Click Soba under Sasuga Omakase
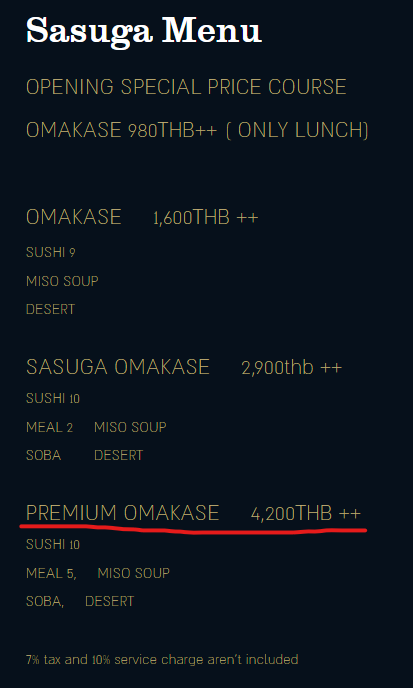413x688 pixels. [x=43, y=455]
